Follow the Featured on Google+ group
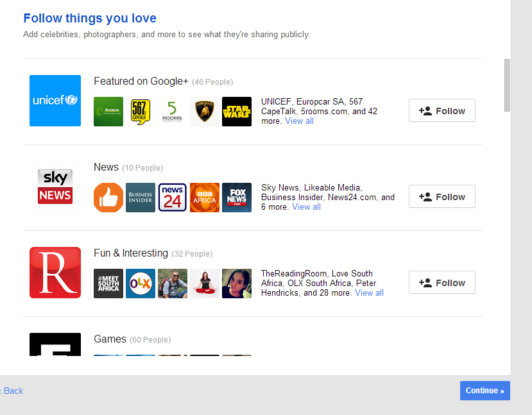 [x=442, y=110]
